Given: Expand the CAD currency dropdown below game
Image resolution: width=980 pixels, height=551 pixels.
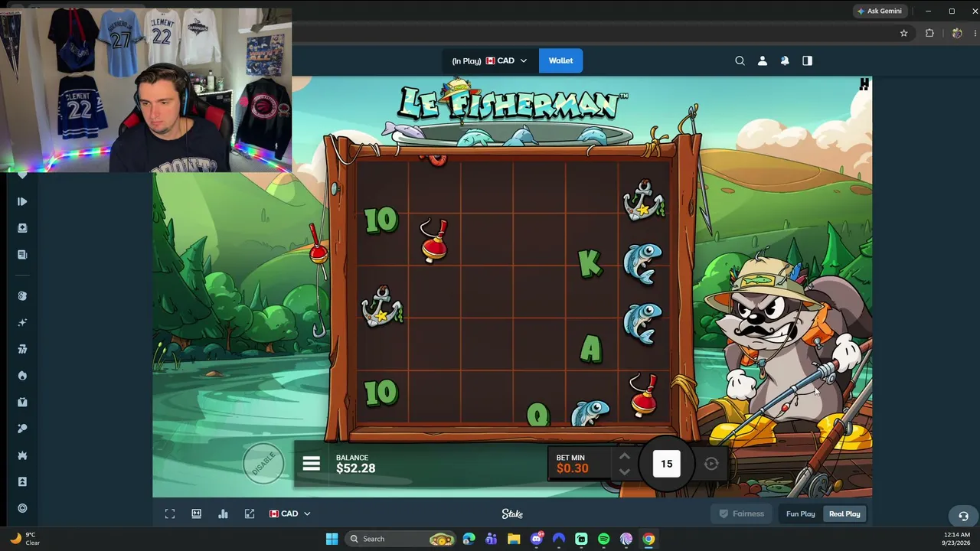Looking at the screenshot, I should click(x=289, y=514).
